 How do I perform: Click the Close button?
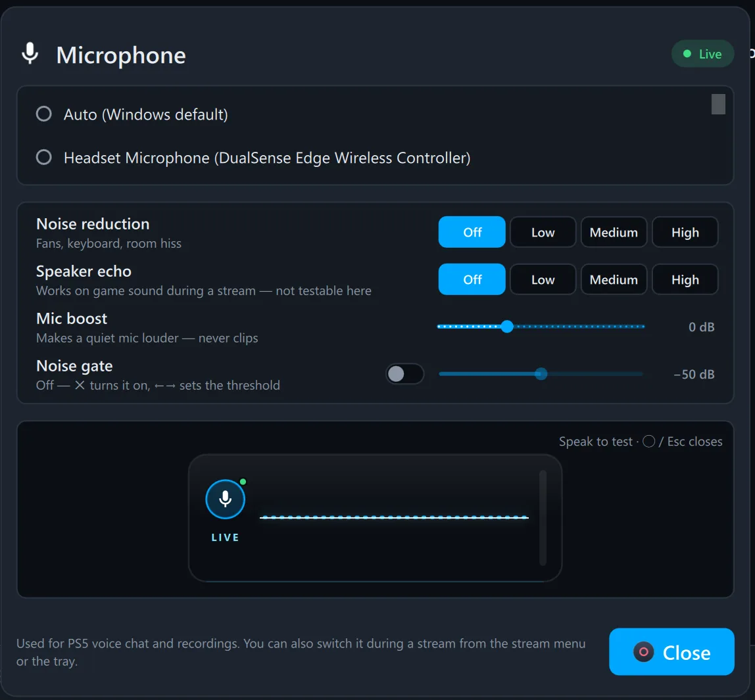click(x=671, y=652)
